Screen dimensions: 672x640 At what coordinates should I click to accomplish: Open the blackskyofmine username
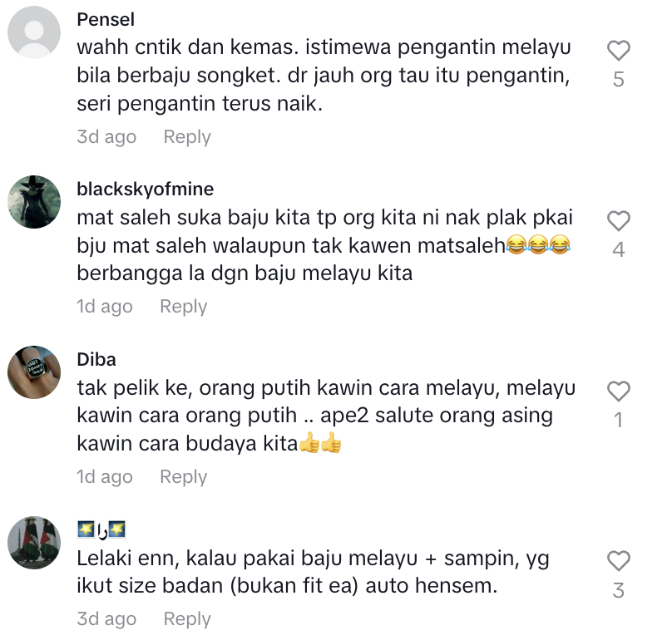pos(146,189)
